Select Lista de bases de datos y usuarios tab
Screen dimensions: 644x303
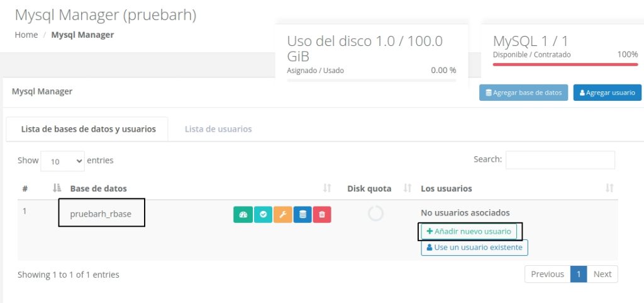tap(88, 129)
